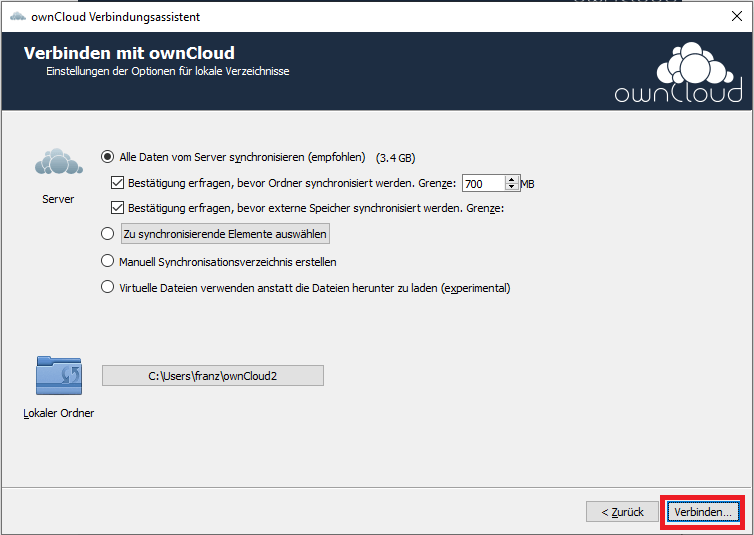Click the Verbinden... button
Image resolution: width=754 pixels, height=535 pixels.
coord(702,512)
